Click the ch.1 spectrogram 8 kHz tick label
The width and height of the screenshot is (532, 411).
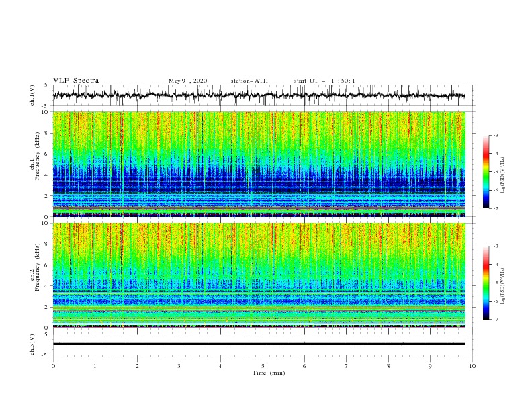click(46, 133)
